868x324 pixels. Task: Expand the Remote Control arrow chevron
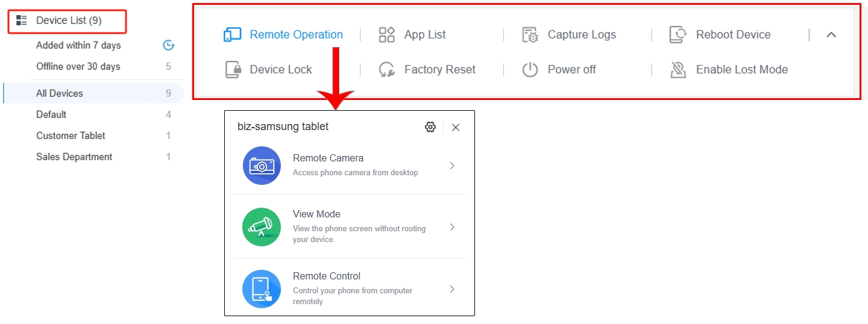[452, 289]
